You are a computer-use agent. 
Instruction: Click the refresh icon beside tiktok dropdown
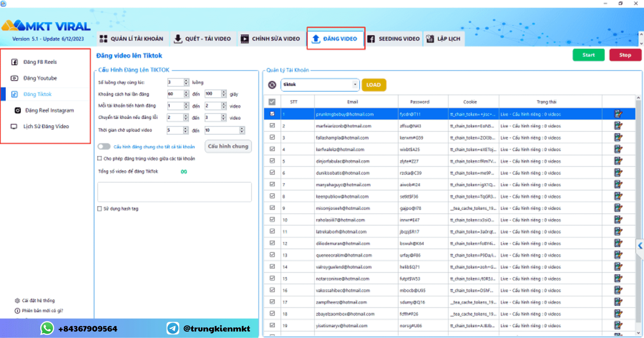[x=272, y=85]
